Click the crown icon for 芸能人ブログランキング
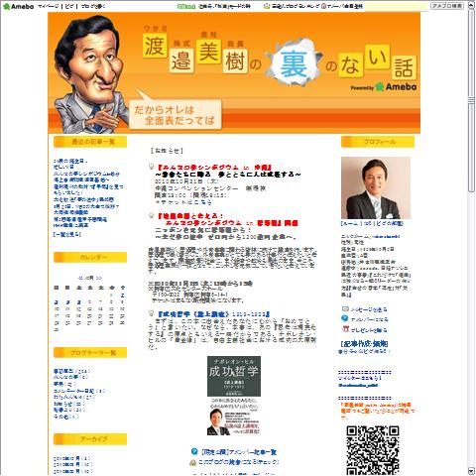 (267, 6)
